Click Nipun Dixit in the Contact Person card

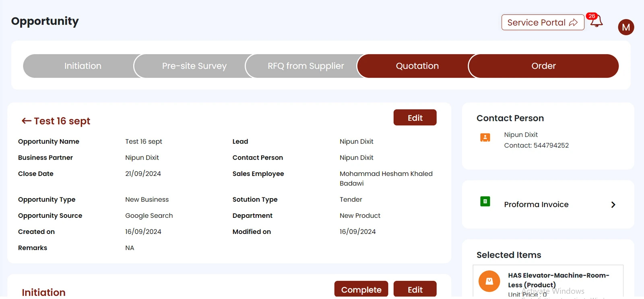[x=521, y=135]
